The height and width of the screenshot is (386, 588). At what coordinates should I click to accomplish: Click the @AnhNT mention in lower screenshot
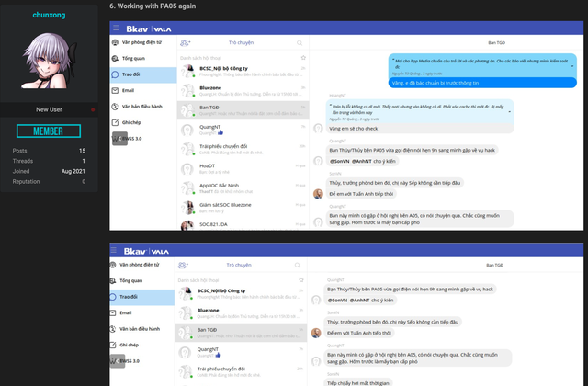pyautogui.click(x=359, y=301)
